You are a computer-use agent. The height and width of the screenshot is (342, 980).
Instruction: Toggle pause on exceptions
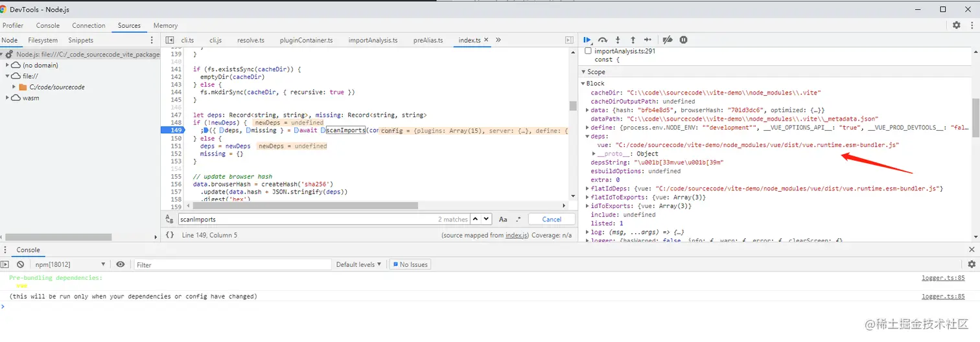(683, 40)
